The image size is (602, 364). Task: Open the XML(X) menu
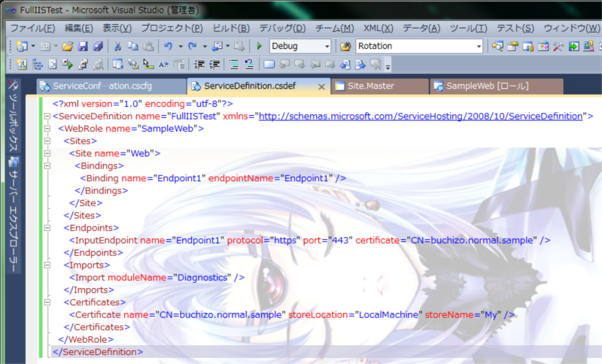click(x=379, y=29)
